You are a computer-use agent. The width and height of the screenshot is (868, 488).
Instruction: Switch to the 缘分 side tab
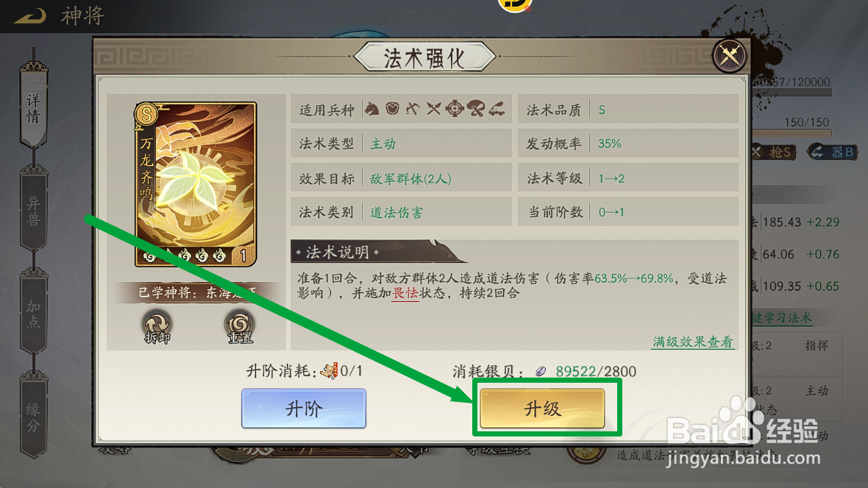click(33, 417)
